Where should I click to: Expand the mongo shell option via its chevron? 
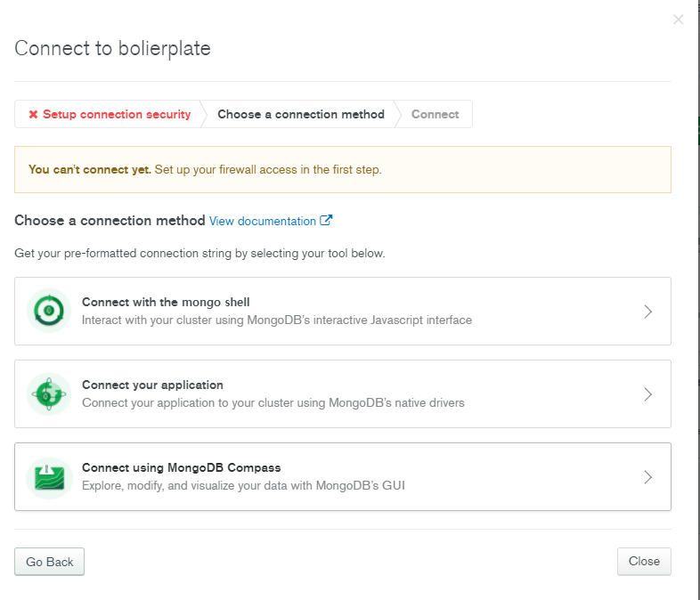tap(648, 312)
